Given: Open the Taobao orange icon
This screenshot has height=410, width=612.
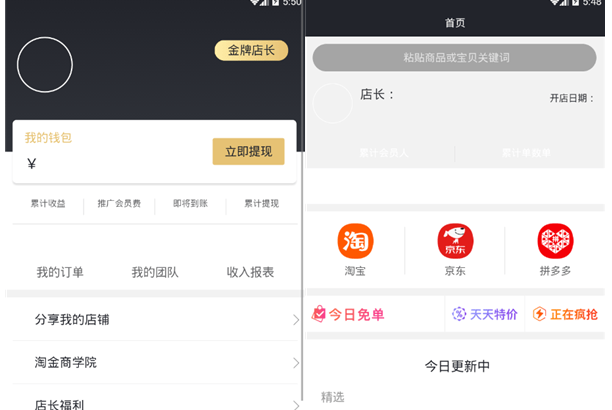Looking at the screenshot, I should [x=355, y=241].
